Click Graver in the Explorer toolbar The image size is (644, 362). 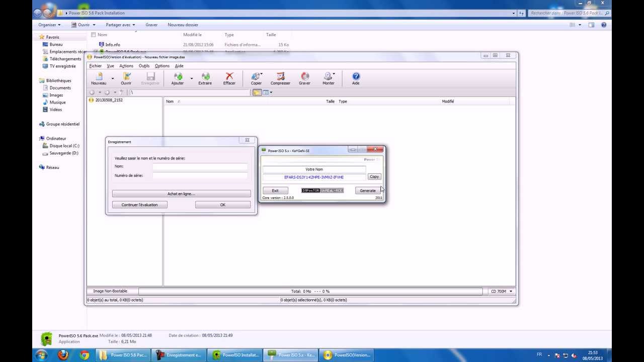151,25
